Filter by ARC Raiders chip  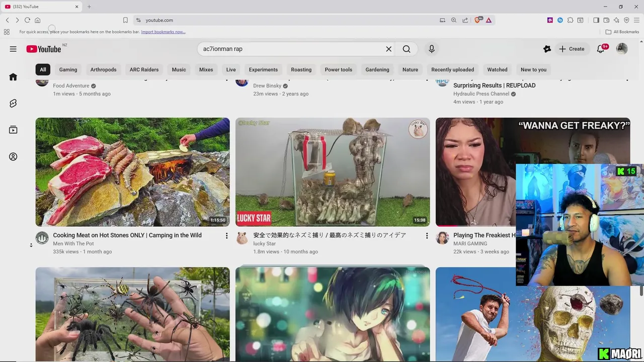pos(144,69)
